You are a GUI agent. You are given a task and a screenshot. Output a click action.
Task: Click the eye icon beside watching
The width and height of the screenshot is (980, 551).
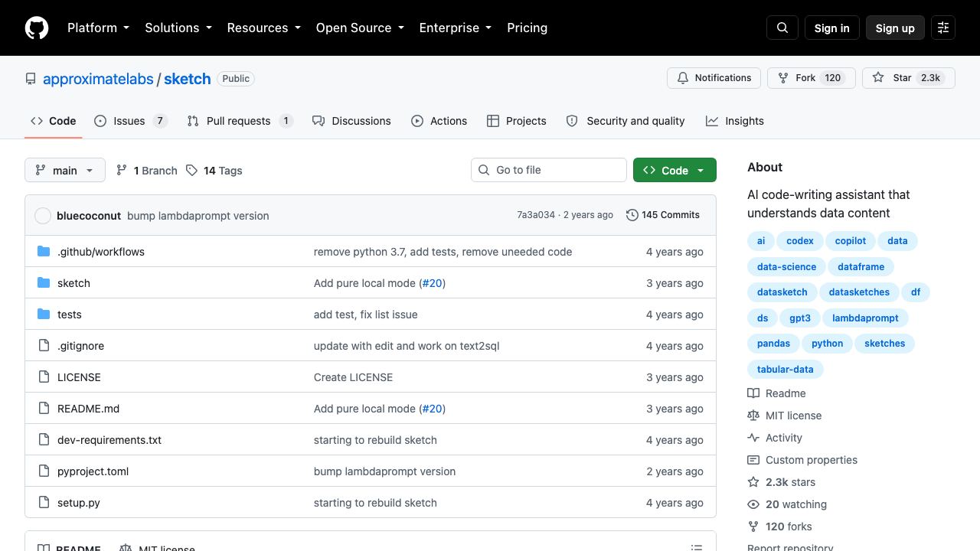click(753, 504)
